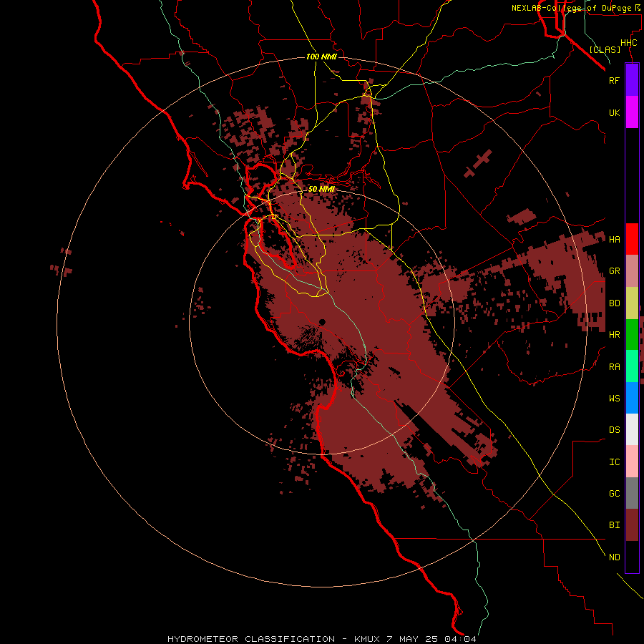Click the "DS" legend label text
644x644 pixels.
tap(614, 430)
